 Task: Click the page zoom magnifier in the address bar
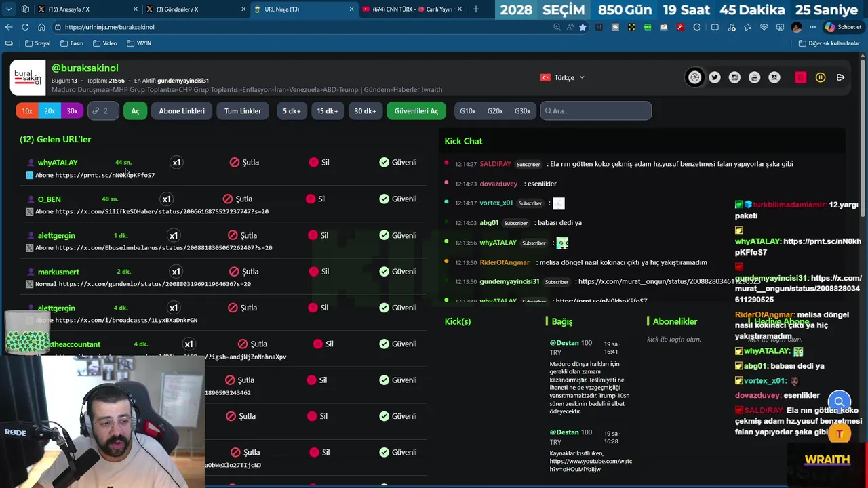pyautogui.click(x=557, y=27)
